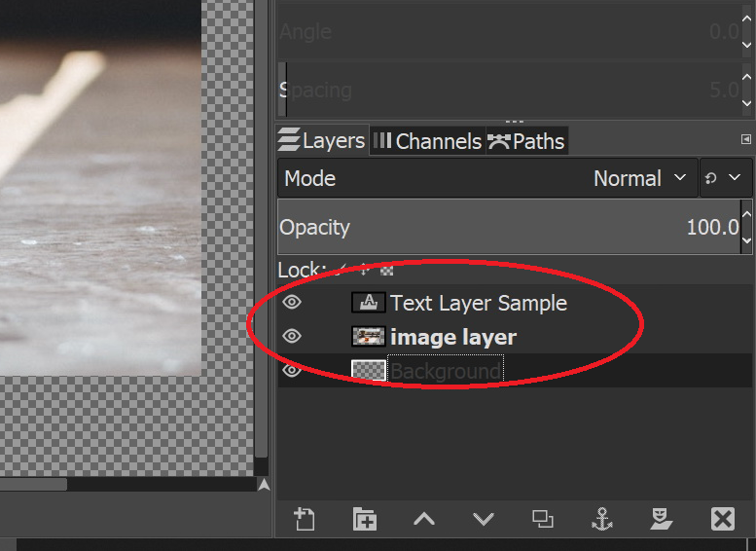
Task: Lower the selected layer one step
Action: click(x=484, y=519)
